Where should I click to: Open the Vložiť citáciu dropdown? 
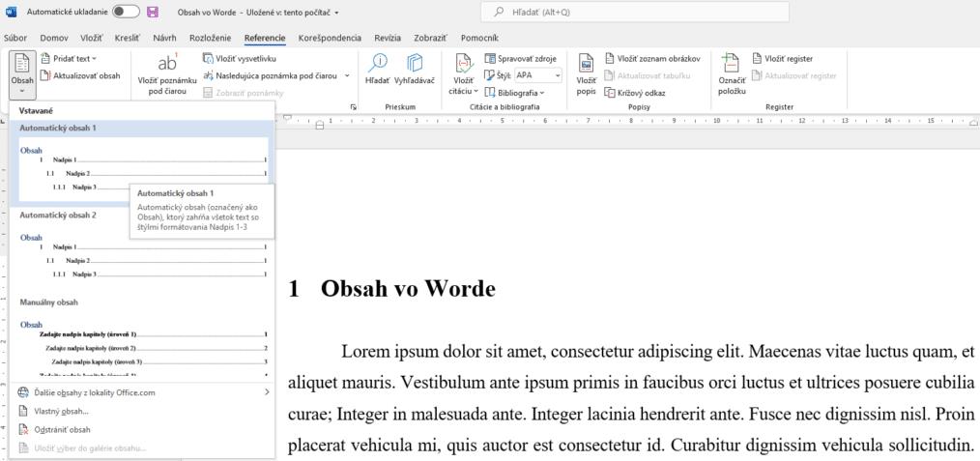tap(463, 75)
